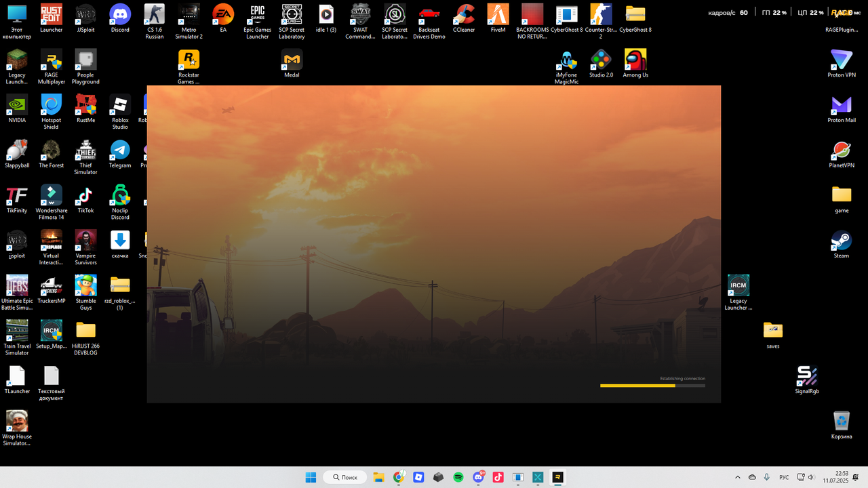Launch The Forest shortcut
868x488 pixels.
click(52, 155)
